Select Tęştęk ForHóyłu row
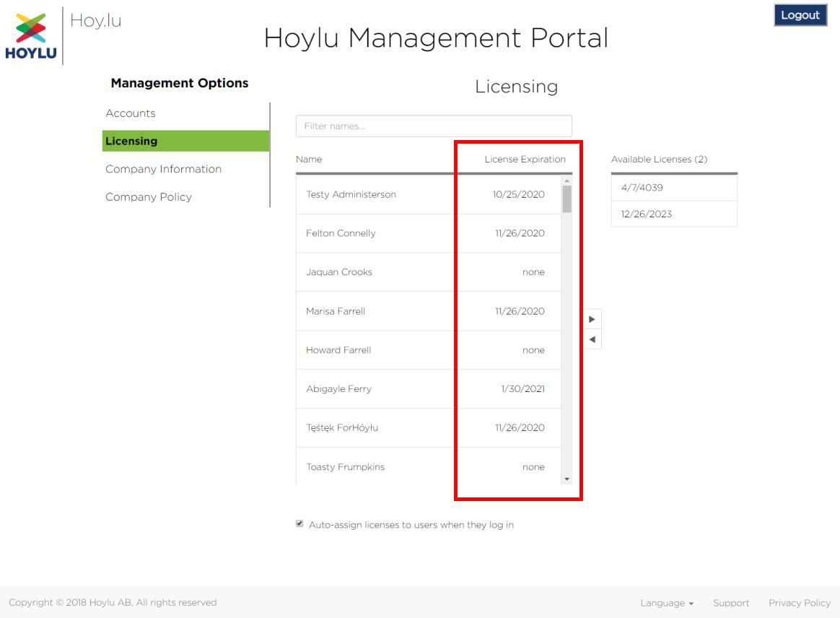840x618 pixels. pos(429,427)
